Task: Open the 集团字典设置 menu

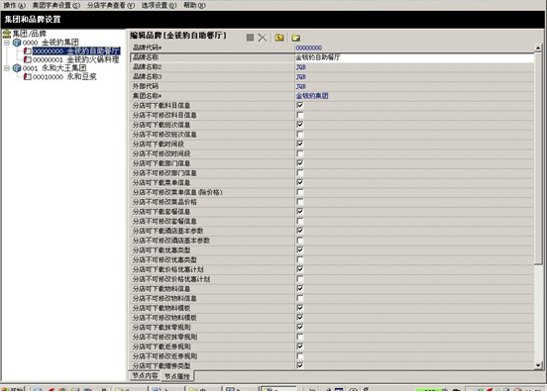Action: [x=55, y=6]
